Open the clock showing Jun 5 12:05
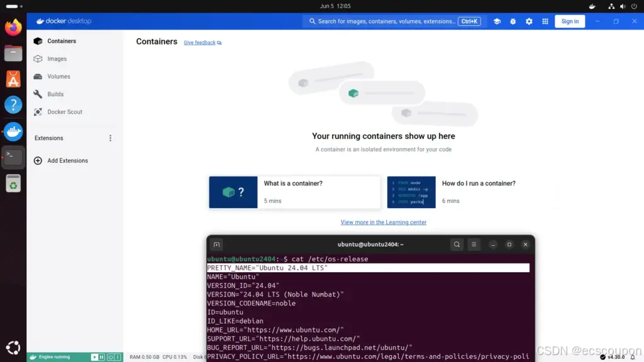 tap(335, 6)
